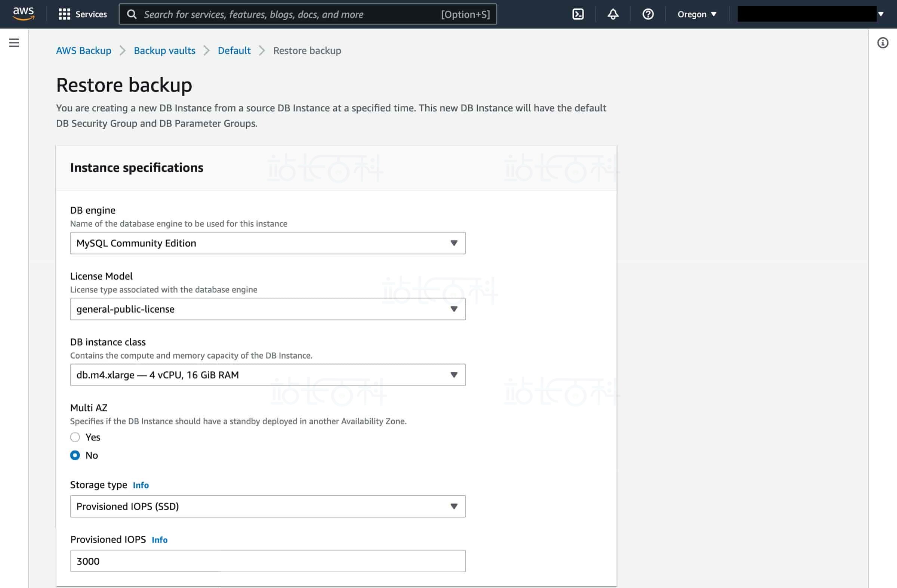Open Storage type Info link

click(141, 485)
